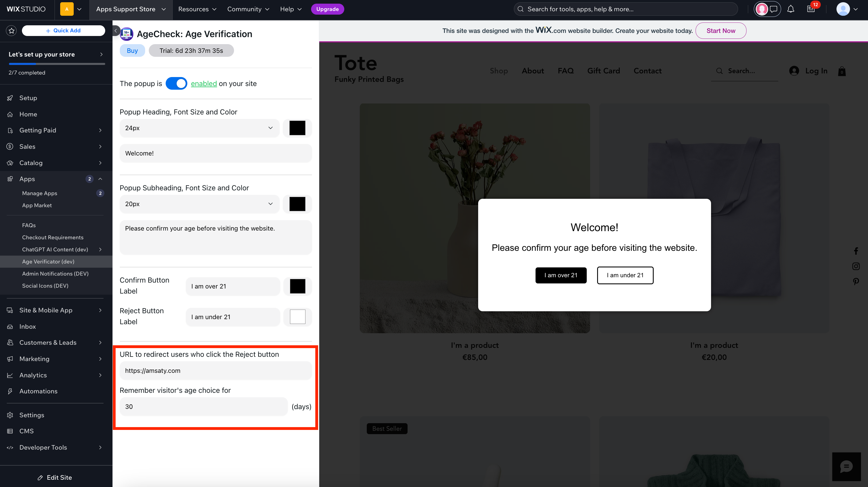Collapse the side panel arrow button
The image size is (868, 487).
116,31
